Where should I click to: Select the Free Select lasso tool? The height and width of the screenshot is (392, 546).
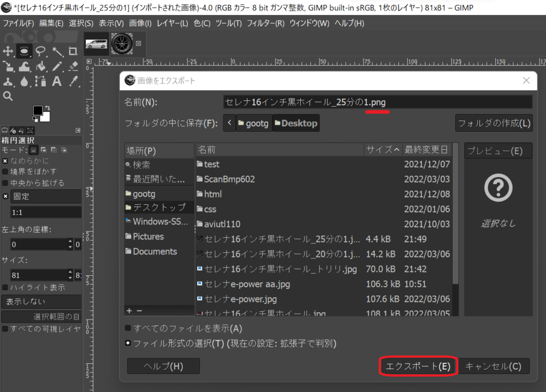[x=41, y=51]
